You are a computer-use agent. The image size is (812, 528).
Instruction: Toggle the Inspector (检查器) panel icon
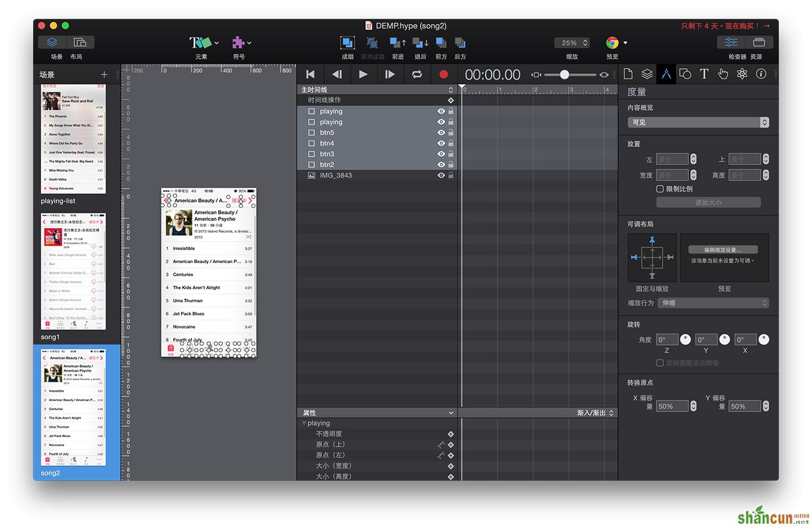731,42
